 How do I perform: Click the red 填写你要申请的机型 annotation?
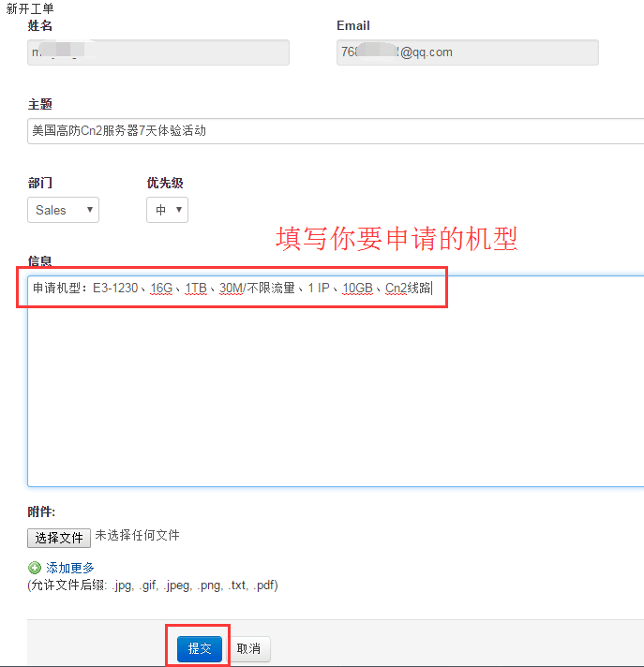click(x=397, y=239)
